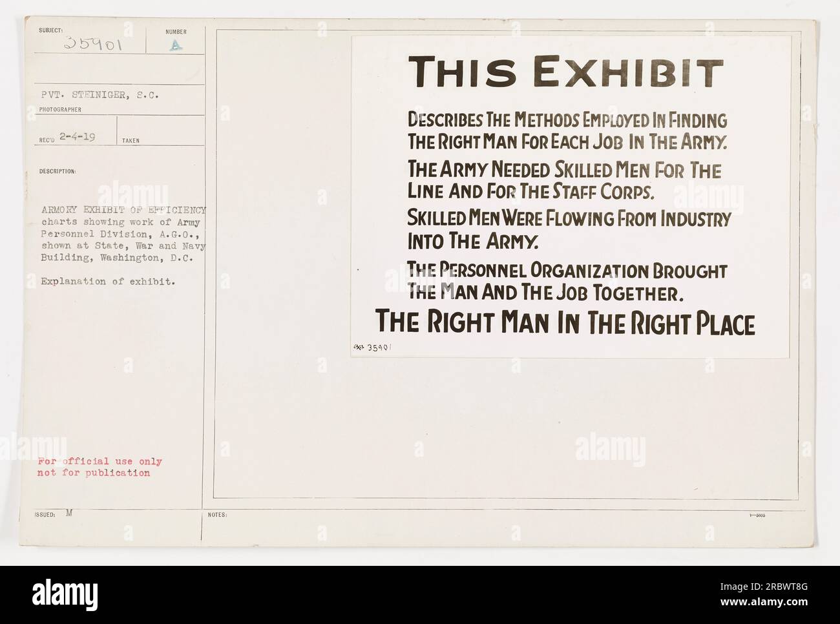Click the red text "not for publication"
This screenshot has width=840, height=624.
94,473
